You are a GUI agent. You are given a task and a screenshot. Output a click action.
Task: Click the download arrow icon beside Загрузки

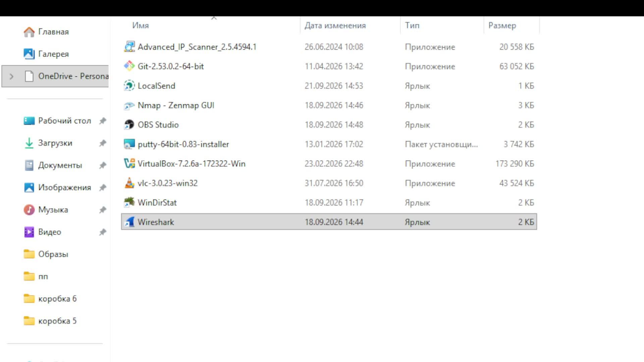pyautogui.click(x=29, y=143)
